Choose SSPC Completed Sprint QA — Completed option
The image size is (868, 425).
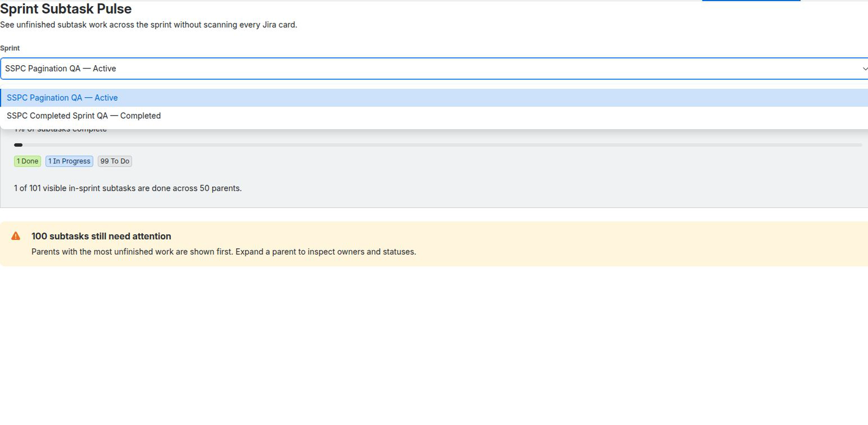pos(434,116)
